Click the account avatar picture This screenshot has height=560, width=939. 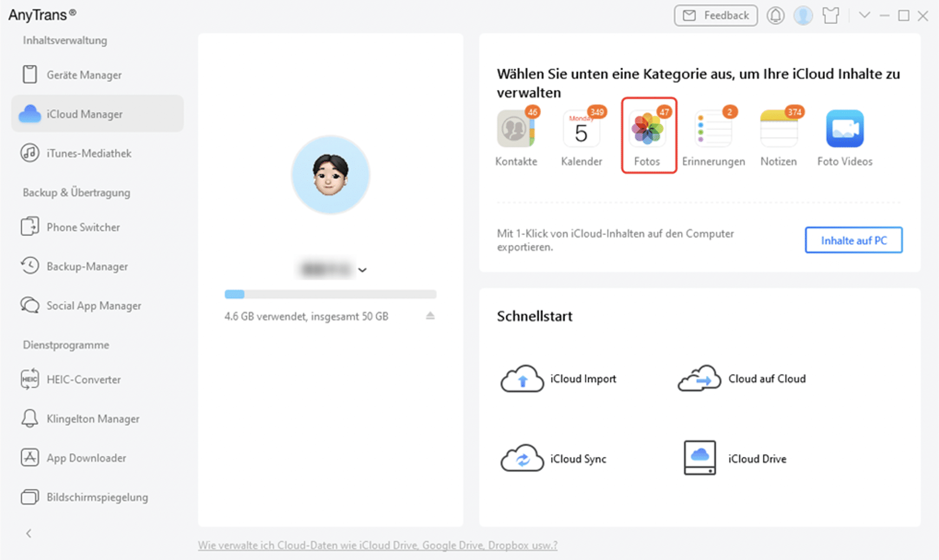(x=330, y=175)
